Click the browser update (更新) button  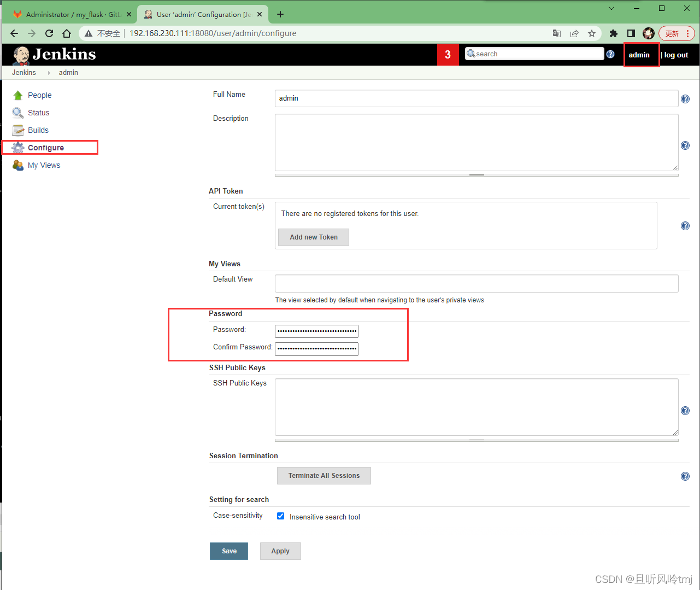point(677,33)
